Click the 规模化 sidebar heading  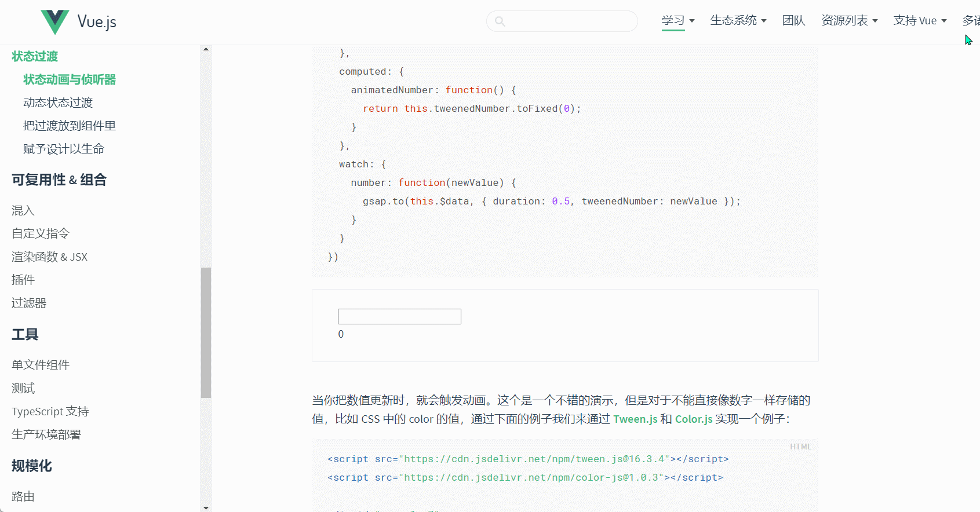pyautogui.click(x=32, y=466)
